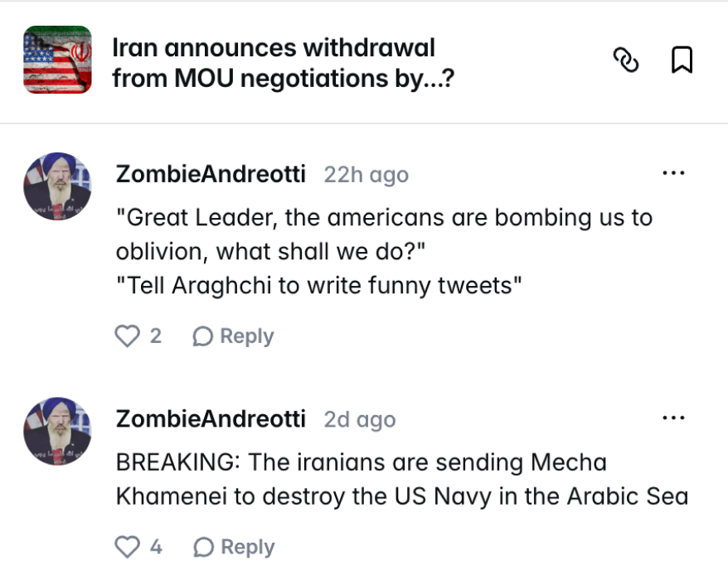Open ZombieAndreotti profile from the 2d comment

pos(211,418)
